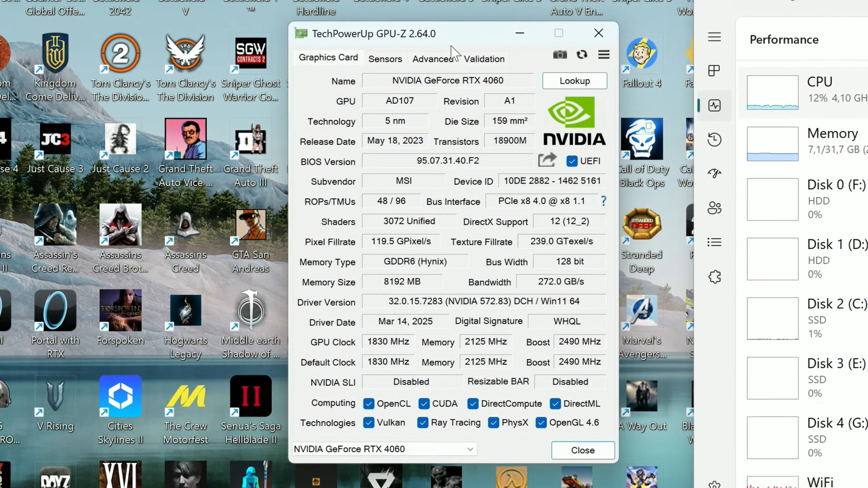Toggle the UEFI checkbox
This screenshot has height=488, width=868.
click(572, 161)
